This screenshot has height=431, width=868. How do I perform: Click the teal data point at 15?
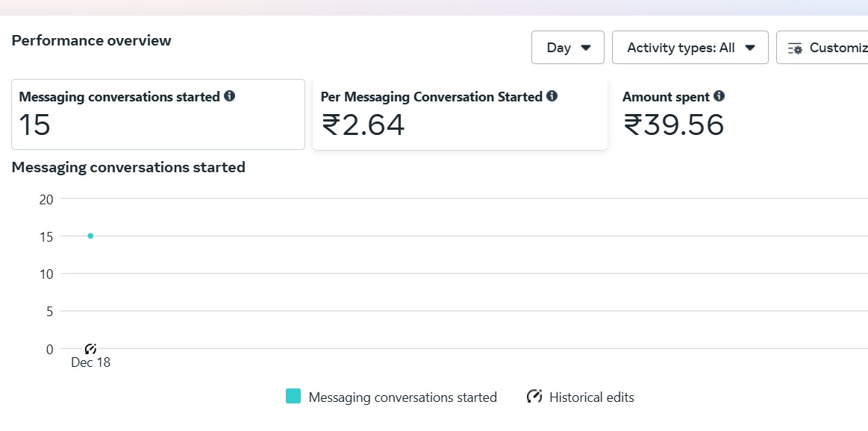(x=90, y=236)
